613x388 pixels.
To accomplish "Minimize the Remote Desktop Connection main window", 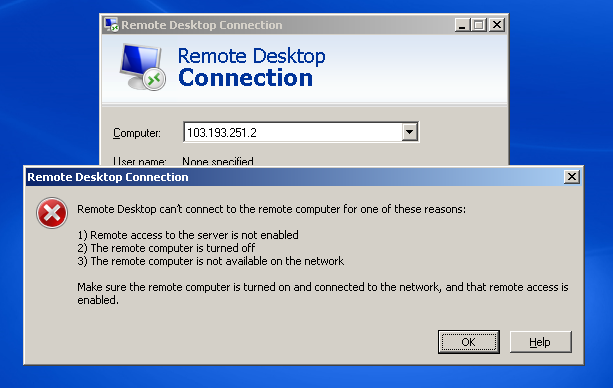I will click(x=462, y=25).
